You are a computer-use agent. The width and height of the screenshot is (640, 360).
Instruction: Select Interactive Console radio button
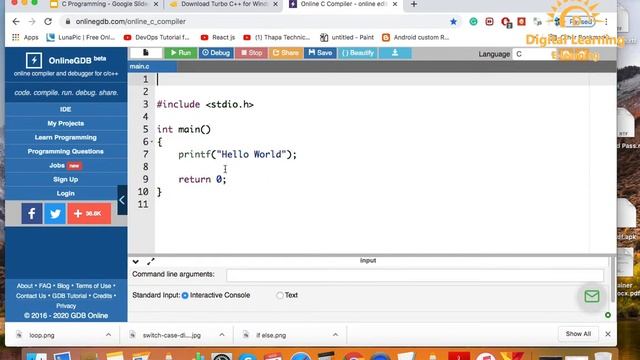185,296
